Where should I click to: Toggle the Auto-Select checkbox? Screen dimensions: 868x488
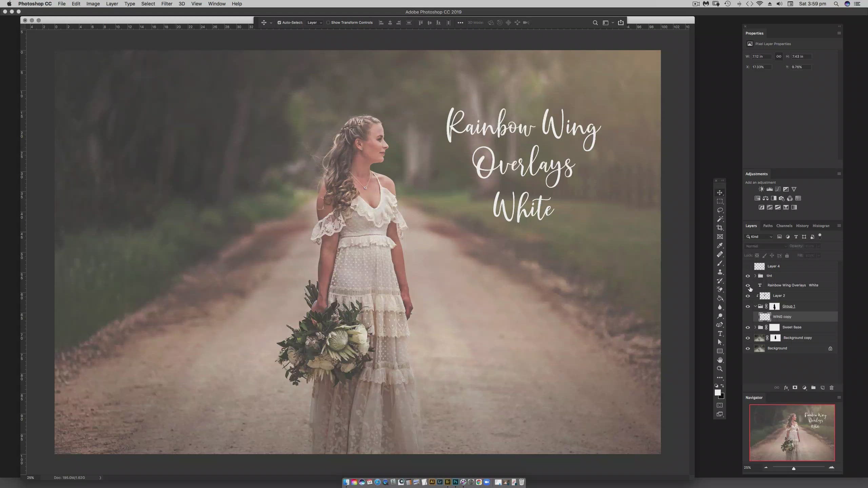click(x=279, y=23)
